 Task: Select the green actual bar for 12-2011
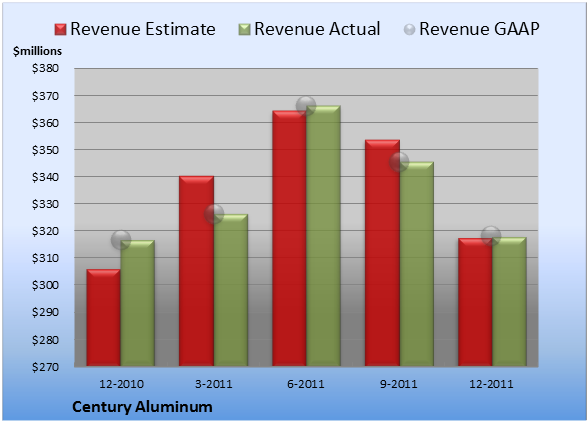coord(509,302)
